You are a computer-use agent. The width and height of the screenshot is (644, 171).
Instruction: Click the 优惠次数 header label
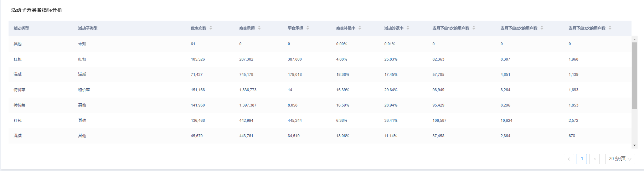(199, 28)
